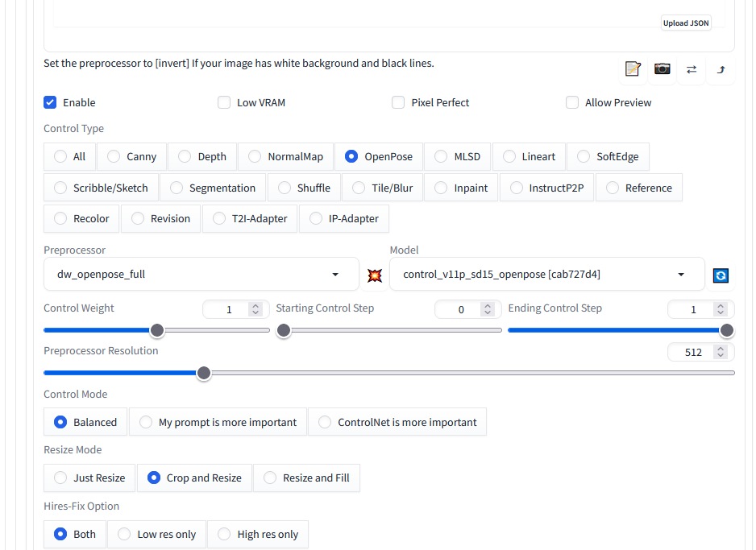
Task: Open the Preprocessor dropdown dw_openpose_full
Action: click(x=201, y=274)
